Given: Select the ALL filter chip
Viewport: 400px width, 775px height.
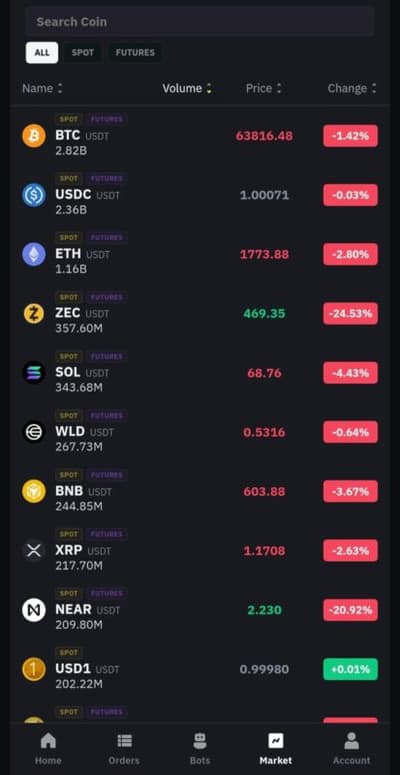Looking at the screenshot, I should [x=42, y=53].
